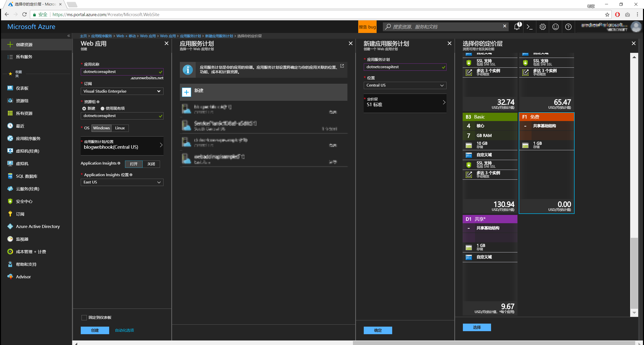
Task: Open 仪表板 in the sidebar
Action: (x=22, y=88)
